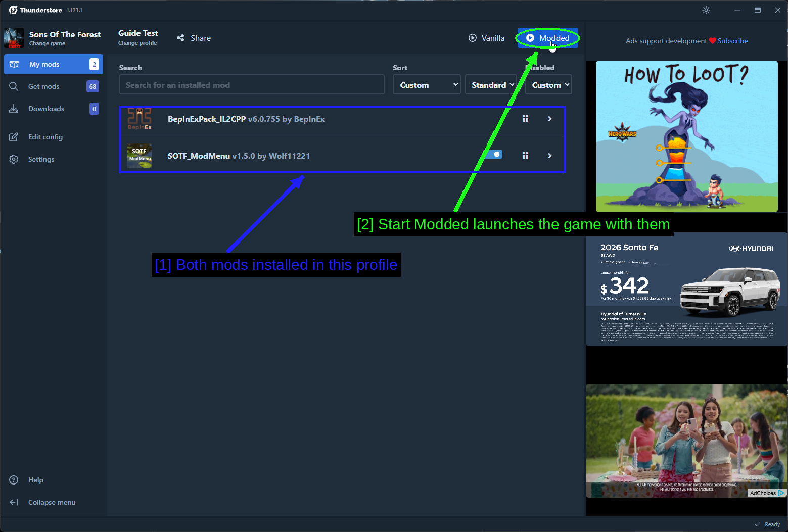Click drag handle icon for BepInExPack_IL2CPP

click(x=525, y=119)
